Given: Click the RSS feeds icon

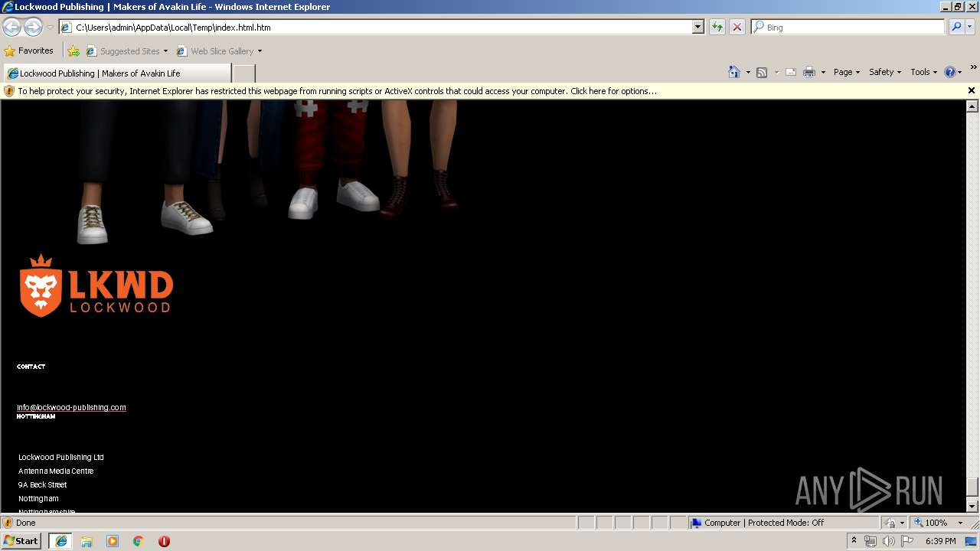Looking at the screenshot, I should pos(762,72).
